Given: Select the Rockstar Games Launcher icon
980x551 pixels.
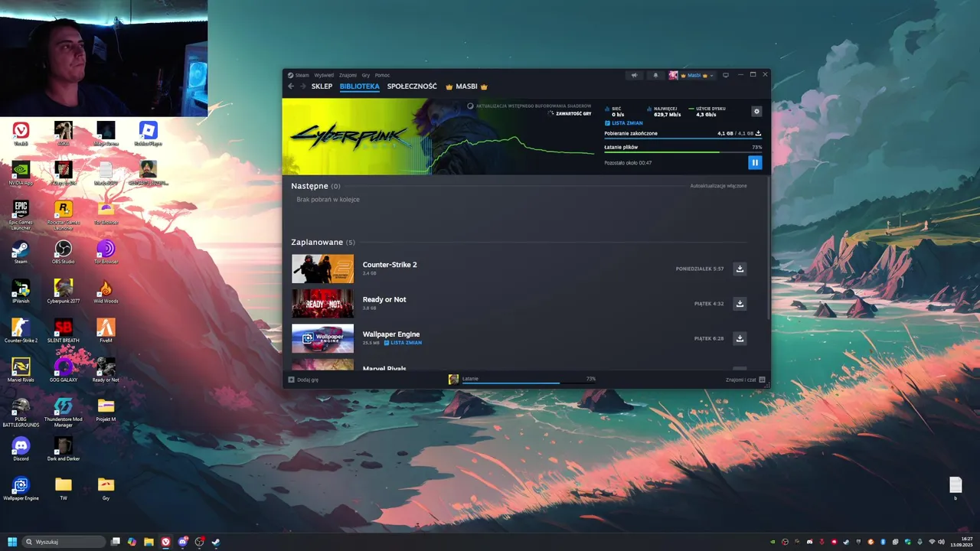Looking at the screenshot, I should point(64,214).
